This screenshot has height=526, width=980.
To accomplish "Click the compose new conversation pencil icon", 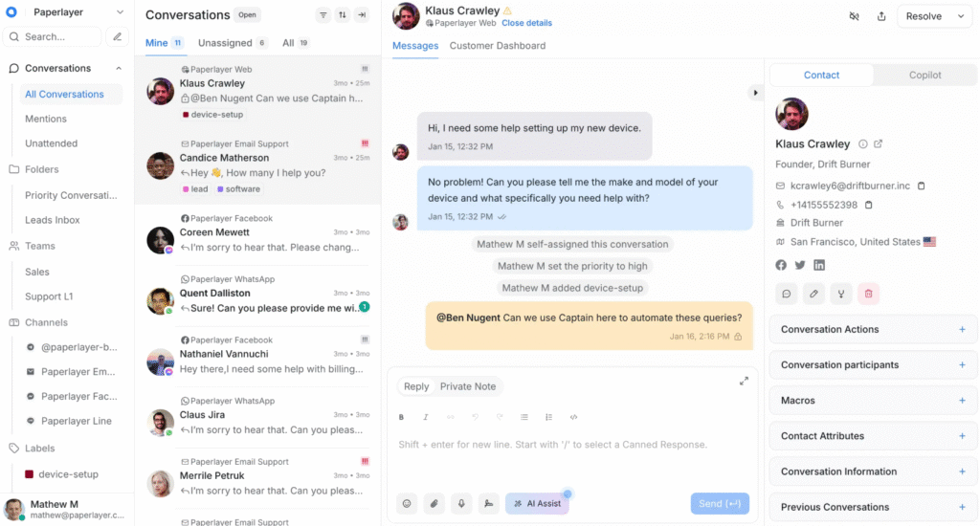I will 117,37.
